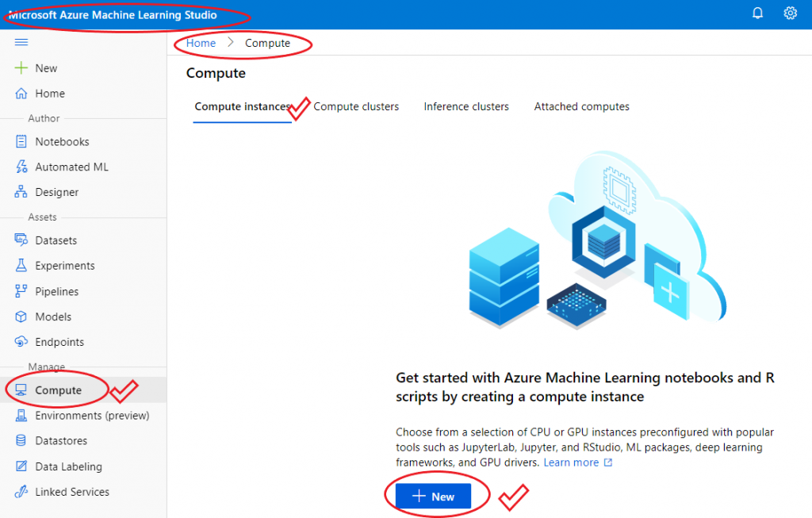Switch to Compute instances tab
The height and width of the screenshot is (518, 812).
pos(242,107)
